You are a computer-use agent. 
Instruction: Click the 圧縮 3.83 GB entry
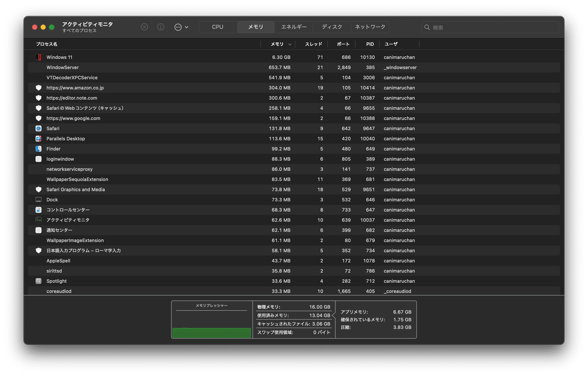click(x=376, y=327)
